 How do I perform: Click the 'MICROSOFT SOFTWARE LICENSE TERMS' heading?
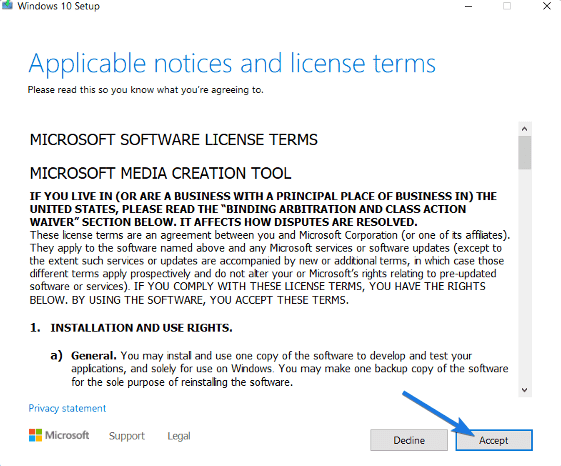[174, 140]
